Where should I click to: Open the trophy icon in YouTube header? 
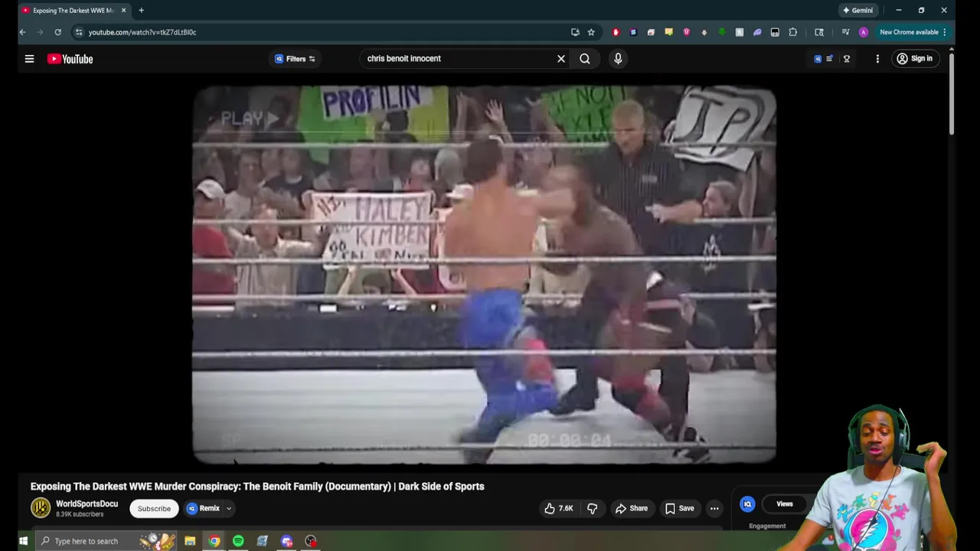[x=846, y=59]
